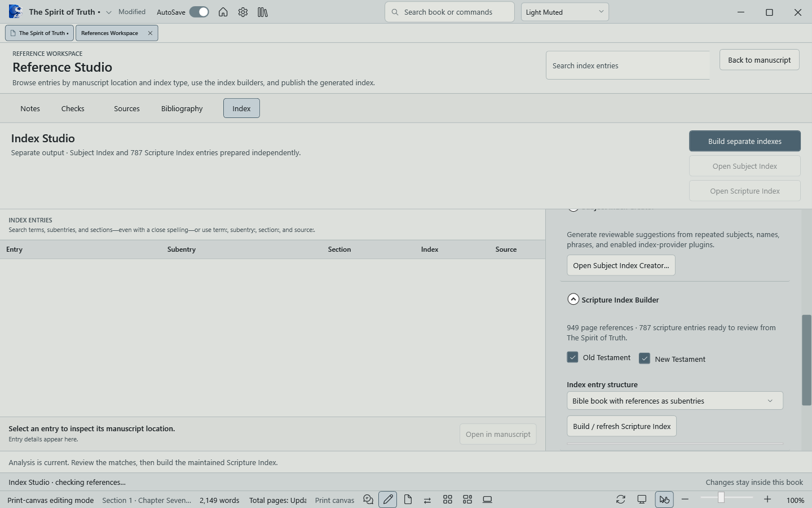Open the book library icon
812x508 pixels.
point(263,12)
